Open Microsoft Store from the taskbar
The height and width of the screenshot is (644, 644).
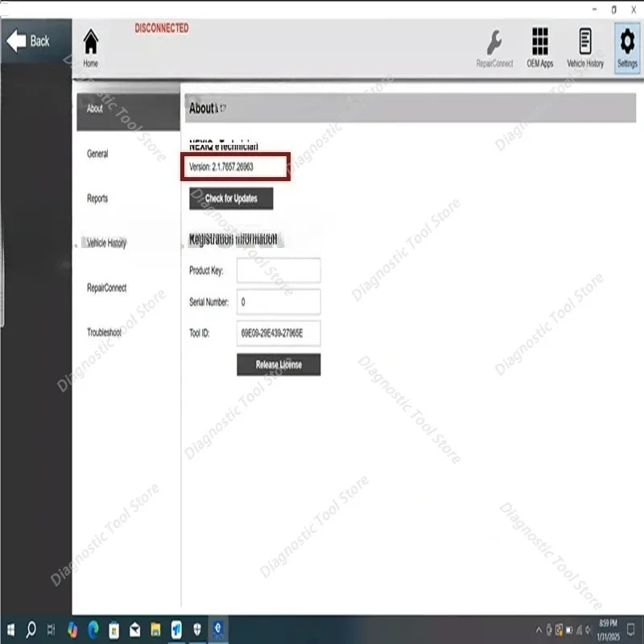coord(114,630)
